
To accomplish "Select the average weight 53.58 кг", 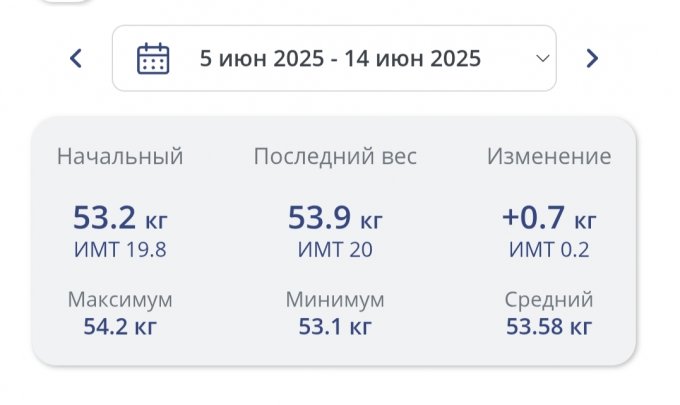I will (549, 325).
